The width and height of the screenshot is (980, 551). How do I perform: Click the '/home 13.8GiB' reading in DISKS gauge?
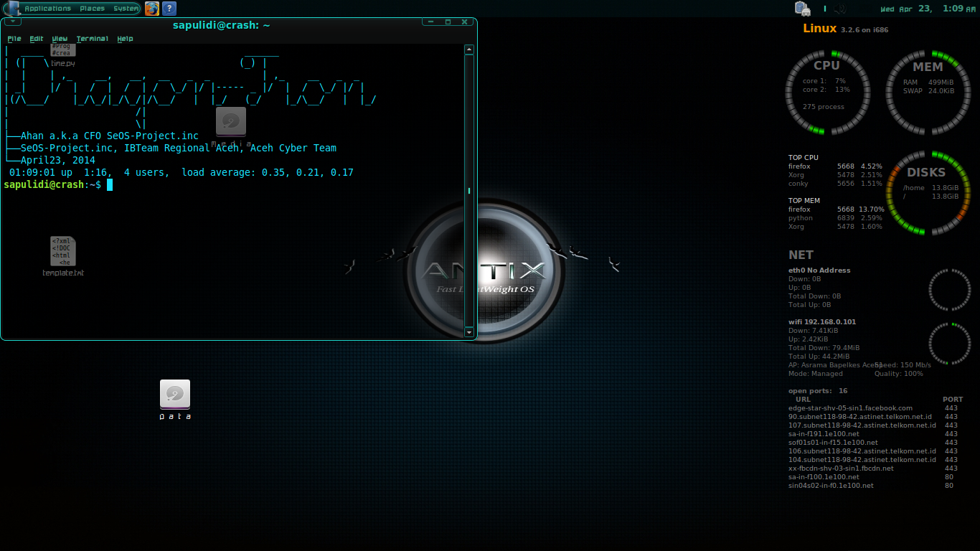[x=930, y=188]
